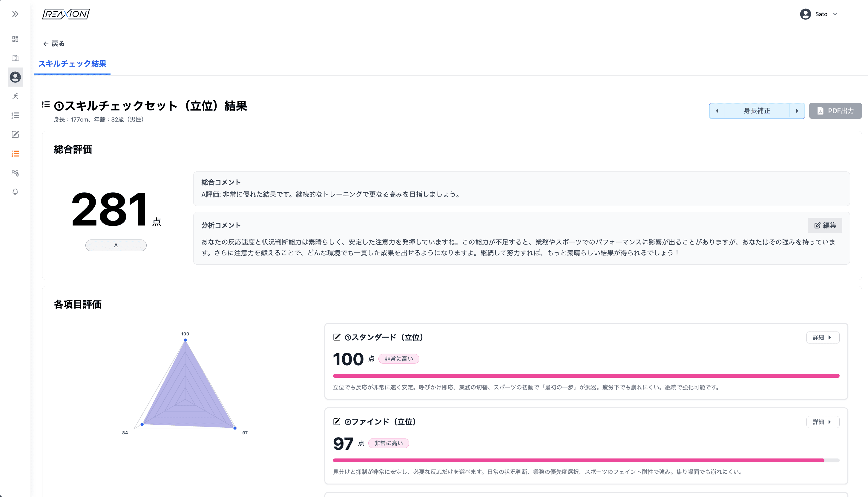This screenshot has width=868, height=497.
Task: Navigate back using the 戻る link
Action: pyautogui.click(x=54, y=43)
